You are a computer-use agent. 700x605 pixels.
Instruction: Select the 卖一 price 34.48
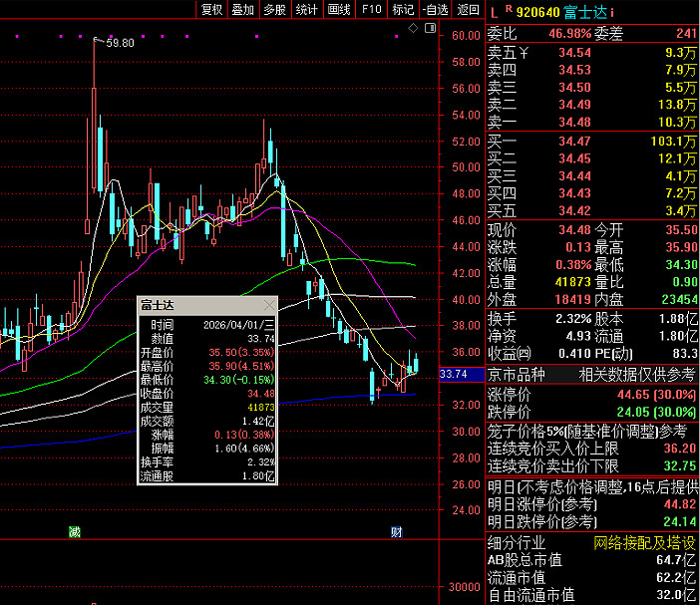coord(574,122)
